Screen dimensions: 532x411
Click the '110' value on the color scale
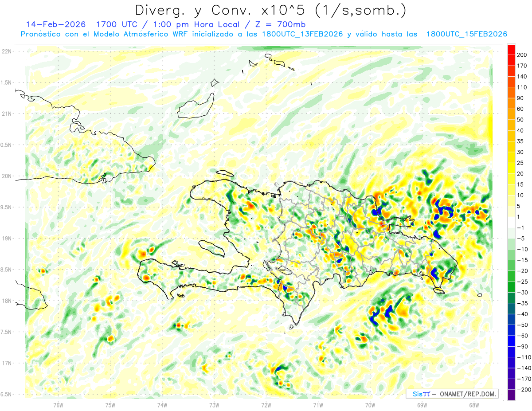pyautogui.click(x=523, y=87)
